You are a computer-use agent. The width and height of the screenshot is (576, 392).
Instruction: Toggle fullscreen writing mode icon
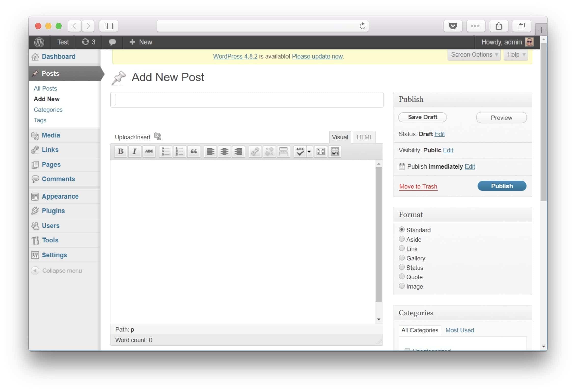[320, 151]
